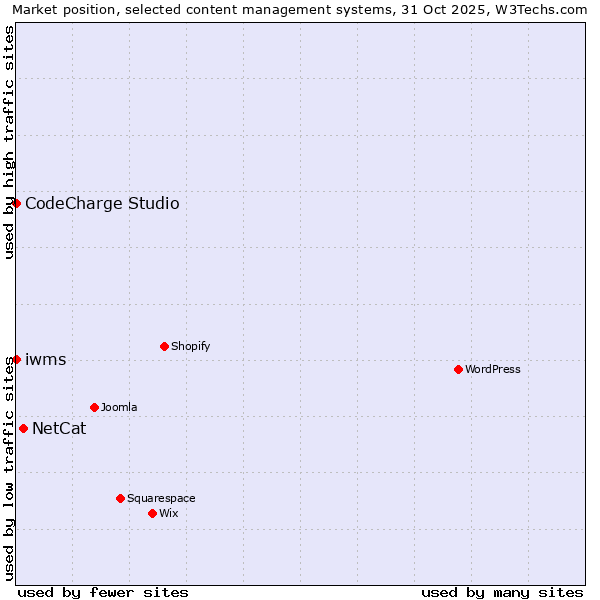Click the chart title with W3Techs.com
Viewport: 600px width, 600px height.
point(300,9)
